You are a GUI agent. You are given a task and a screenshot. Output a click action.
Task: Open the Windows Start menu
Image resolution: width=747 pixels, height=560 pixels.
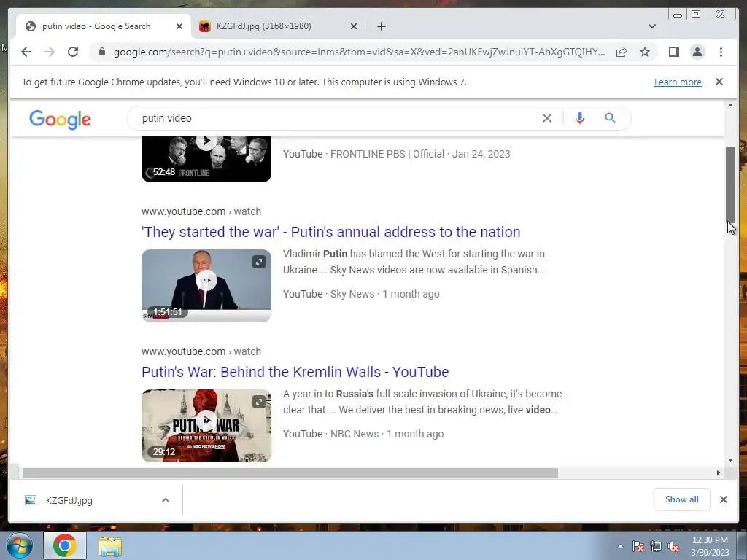[x=20, y=545]
